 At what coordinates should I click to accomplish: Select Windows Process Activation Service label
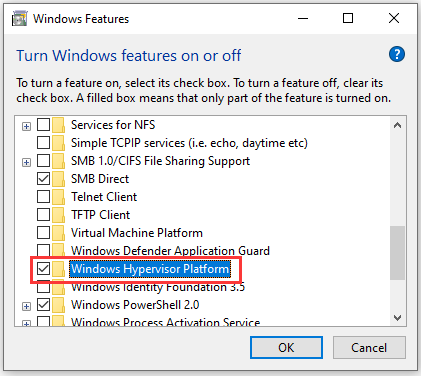pos(165,322)
